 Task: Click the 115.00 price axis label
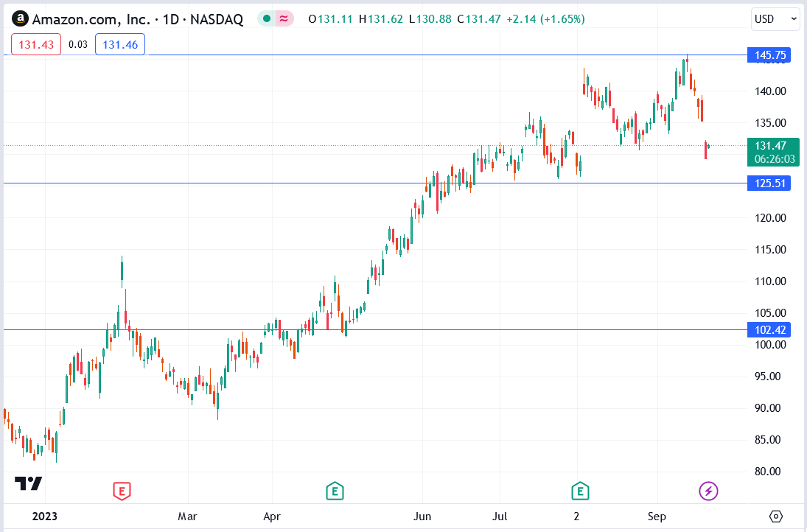tap(770, 249)
